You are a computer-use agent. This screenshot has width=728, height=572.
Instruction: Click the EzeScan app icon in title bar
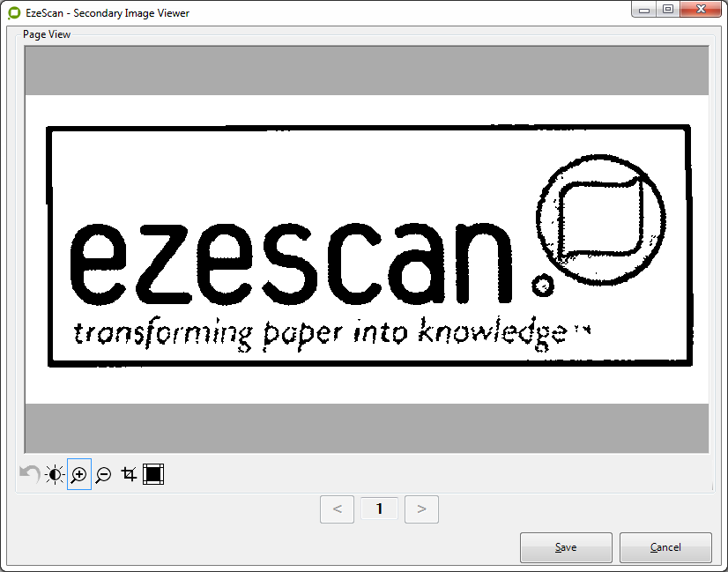[x=14, y=13]
